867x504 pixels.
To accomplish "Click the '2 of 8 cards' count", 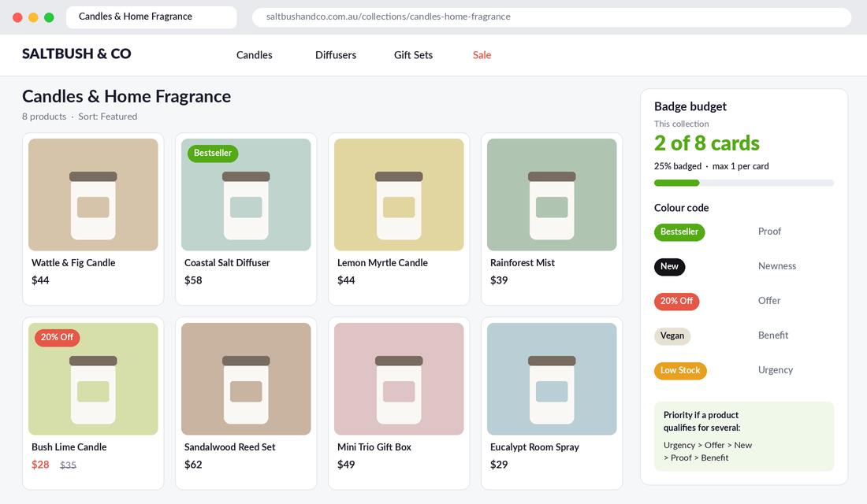I will (x=707, y=143).
